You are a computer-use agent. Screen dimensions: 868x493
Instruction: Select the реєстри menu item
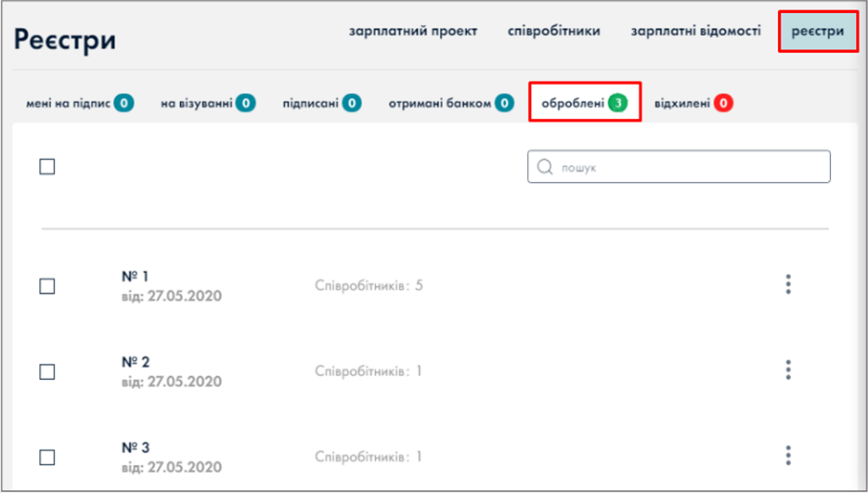tap(817, 32)
